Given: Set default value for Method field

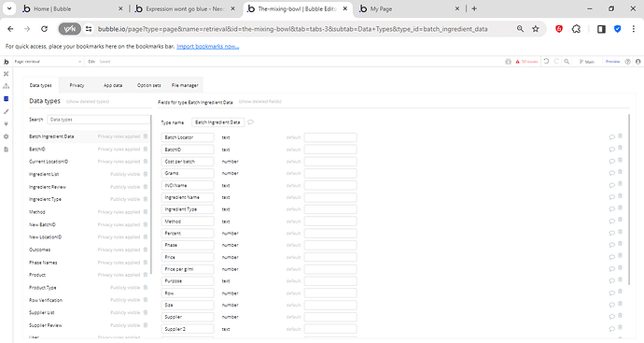Looking at the screenshot, I should [330, 222].
